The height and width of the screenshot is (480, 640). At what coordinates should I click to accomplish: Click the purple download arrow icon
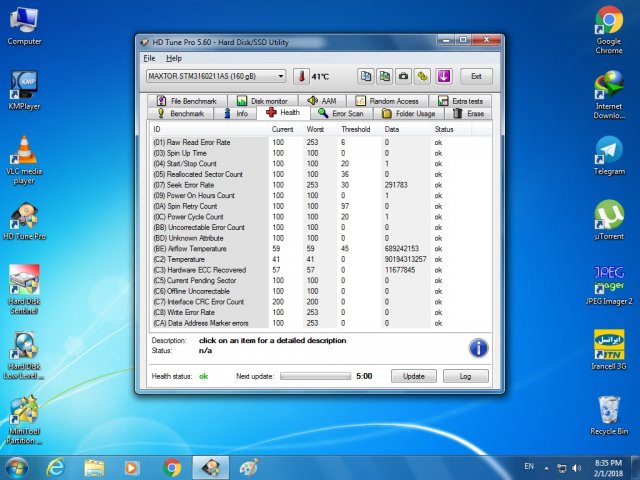[443, 76]
